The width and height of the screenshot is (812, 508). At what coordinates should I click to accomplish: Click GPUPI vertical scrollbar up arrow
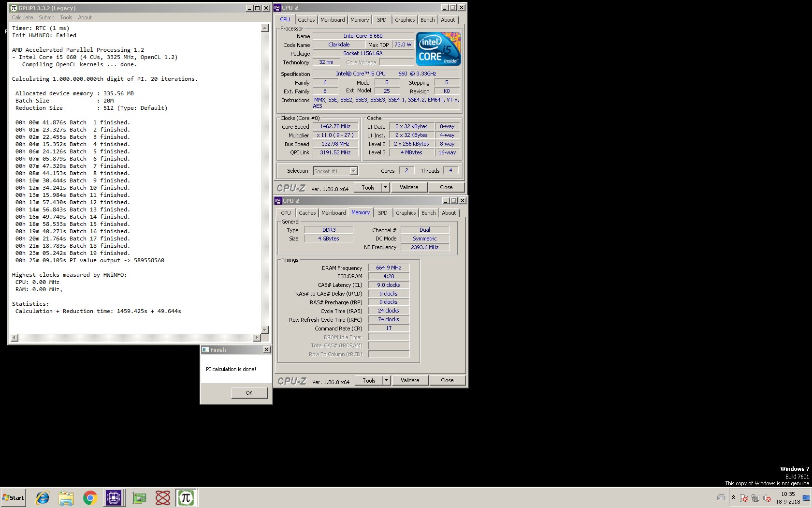click(264, 28)
